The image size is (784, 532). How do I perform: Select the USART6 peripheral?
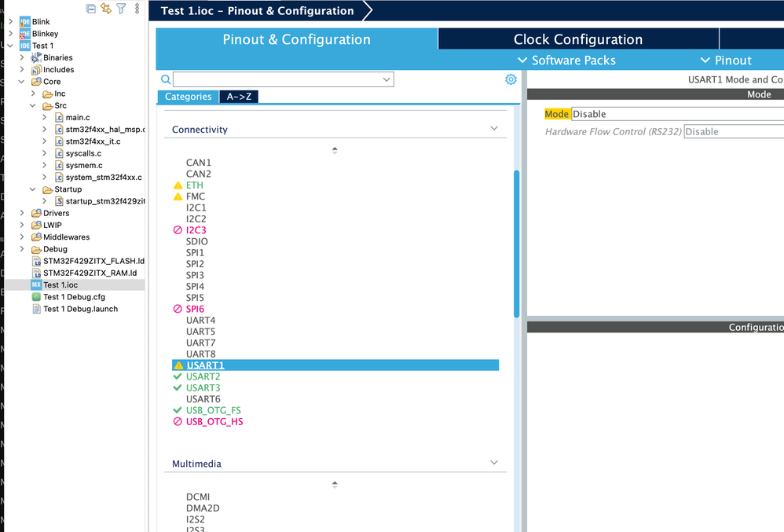203,399
